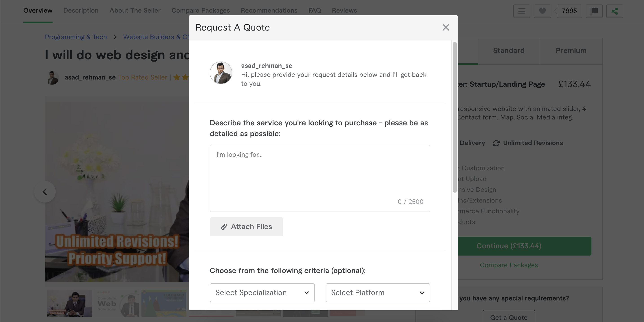Click the flag report icon
This screenshot has width=644, height=322.
tap(594, 11)
